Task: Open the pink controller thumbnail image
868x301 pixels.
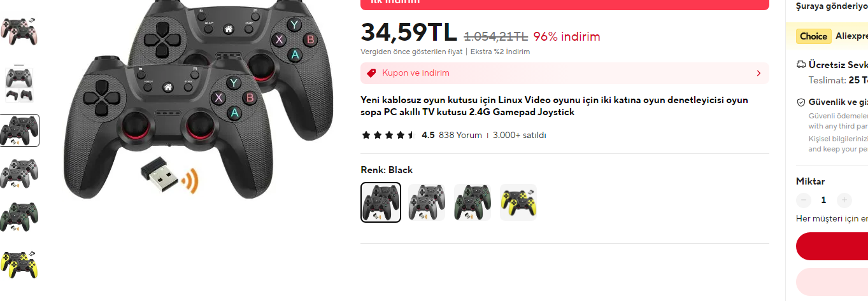Action: (19, 31)
